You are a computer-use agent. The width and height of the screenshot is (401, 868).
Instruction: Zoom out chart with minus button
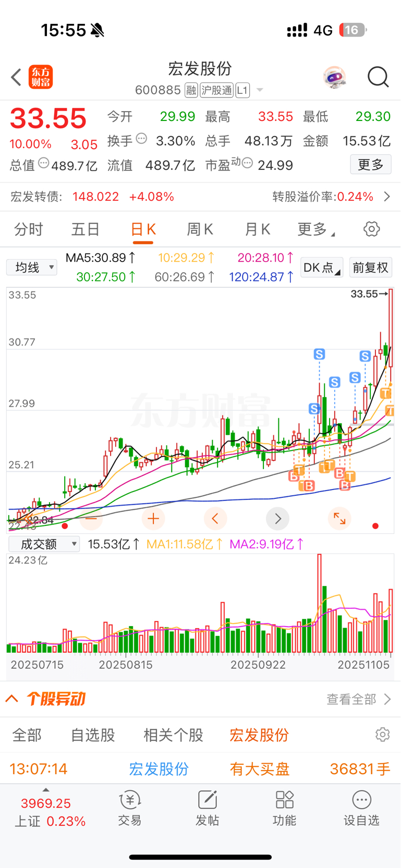(x=91, y=519)
